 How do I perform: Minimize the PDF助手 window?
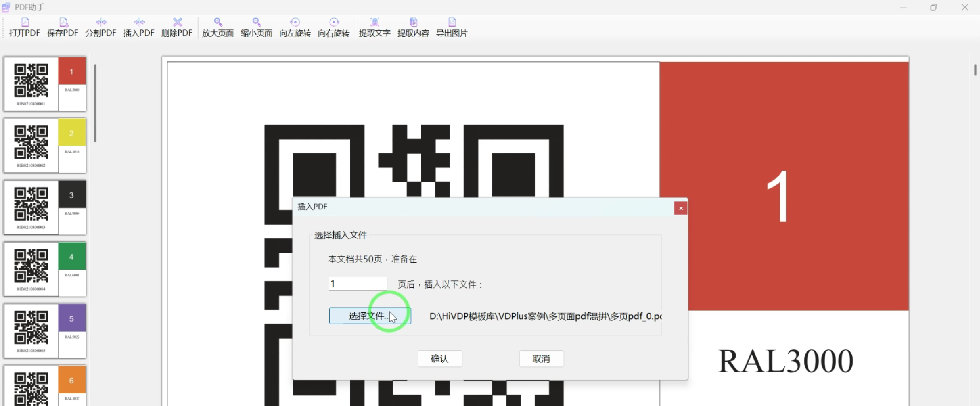click(x=903, y=7)
